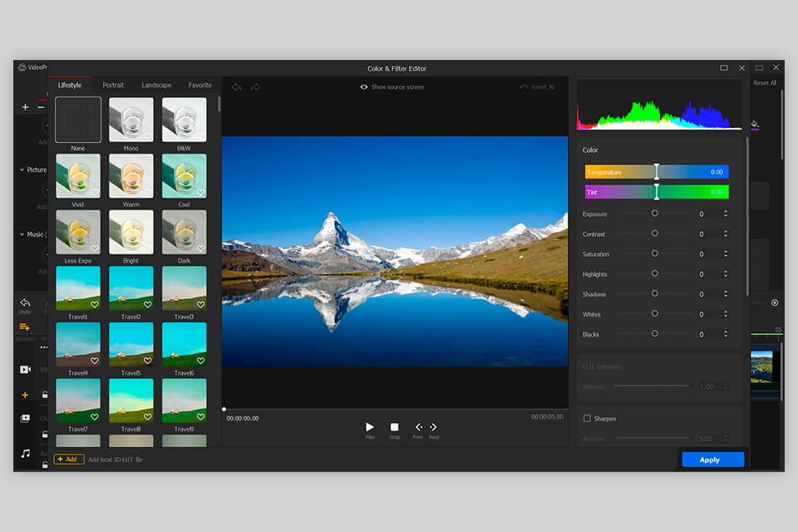Favorite the Travel5 filter heart icon
798x532 pixels.
click(x=148, y=361)
